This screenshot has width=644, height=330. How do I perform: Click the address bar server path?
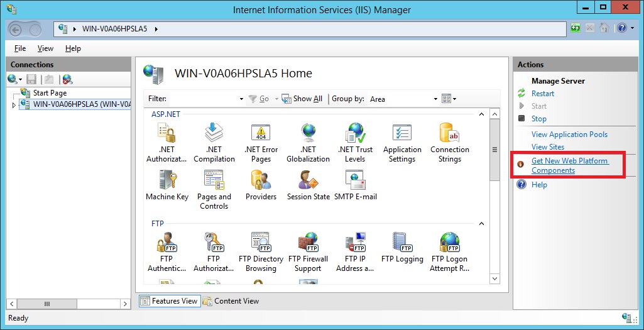[x=114, y=29]
